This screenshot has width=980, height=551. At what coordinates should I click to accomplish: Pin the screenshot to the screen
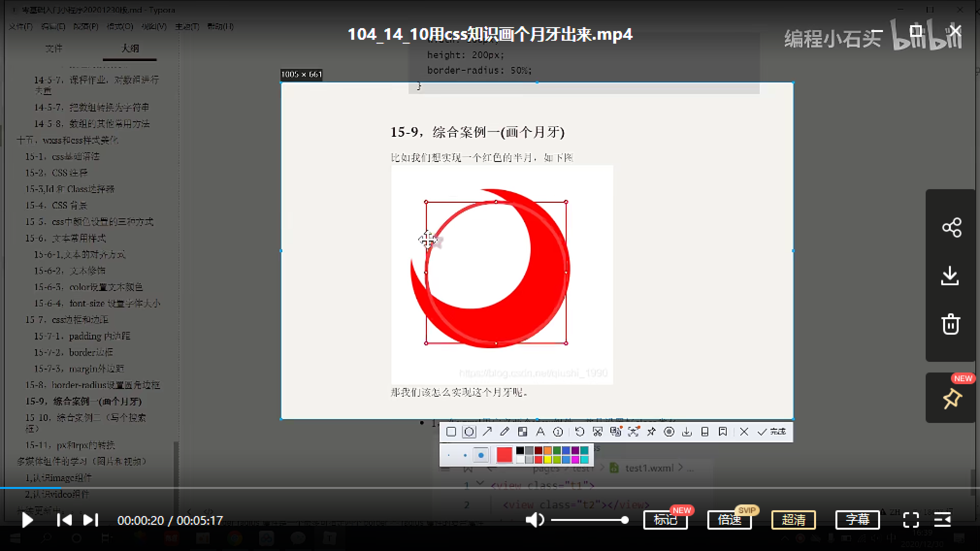(651, 432)
